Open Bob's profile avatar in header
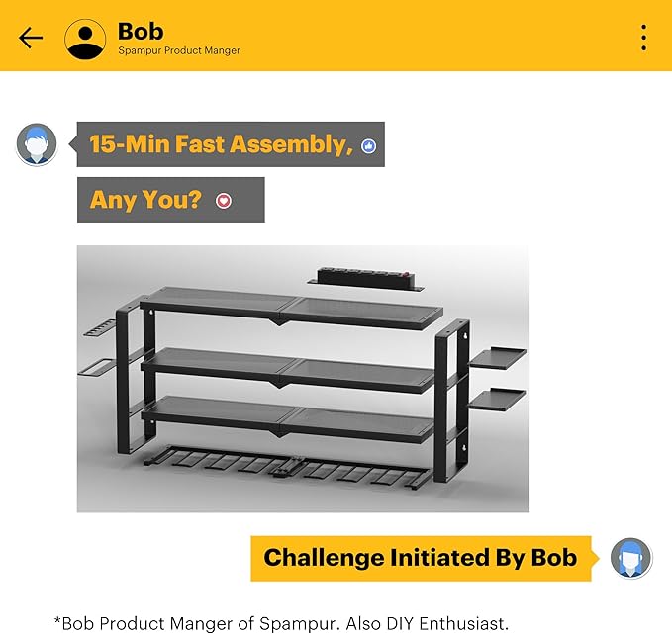Viewport: 672px width, 634px height. point(85,39)
